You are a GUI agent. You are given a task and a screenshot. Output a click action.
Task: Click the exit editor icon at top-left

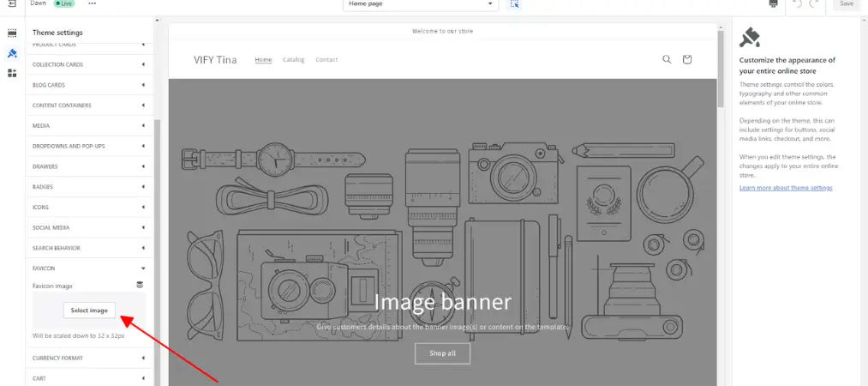tap(12, 3)
